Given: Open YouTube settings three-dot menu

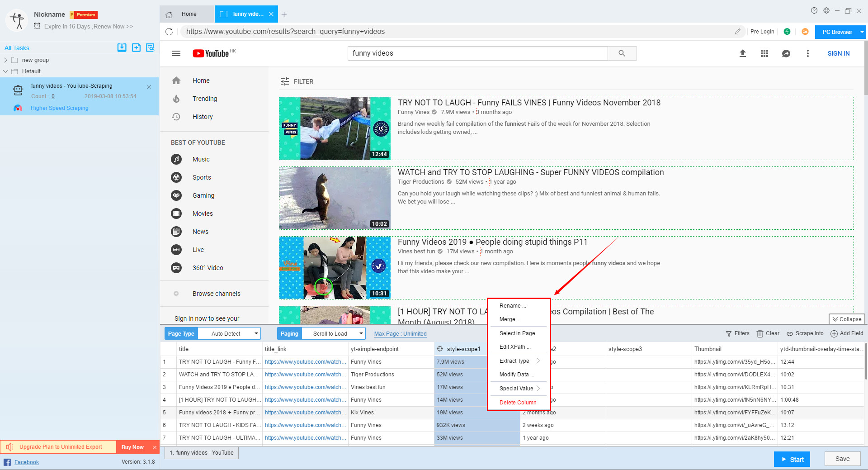Looking at the screenshot, I should (807, 53).
